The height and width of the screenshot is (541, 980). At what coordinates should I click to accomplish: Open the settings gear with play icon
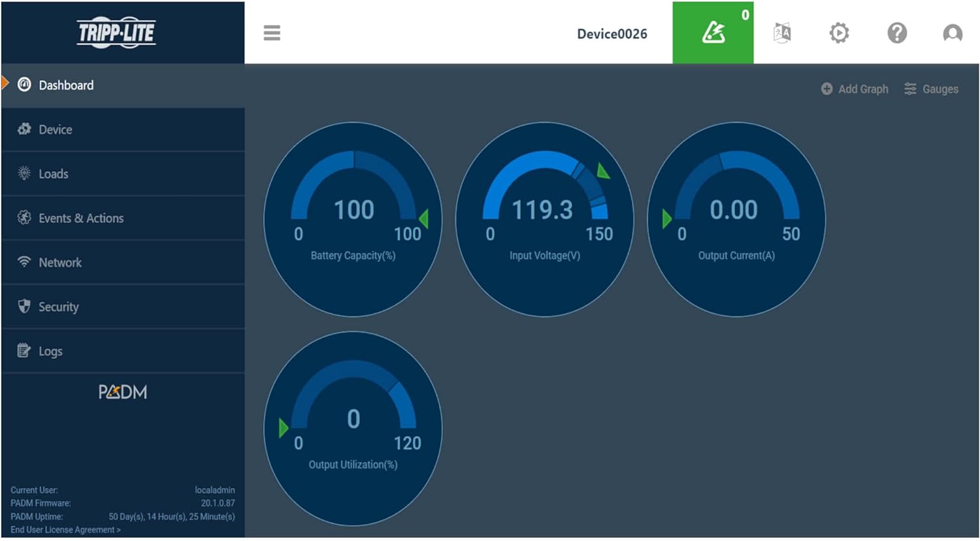[x=839, y=33]
